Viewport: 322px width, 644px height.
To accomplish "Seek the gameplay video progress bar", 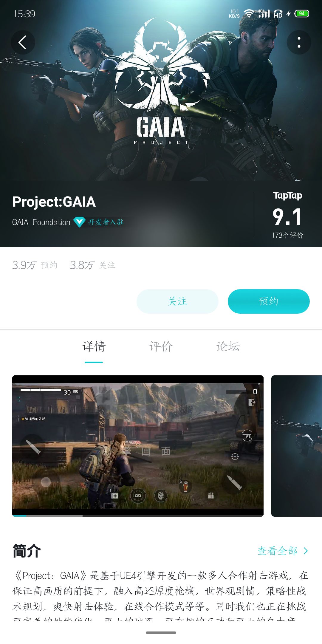I will point(138,515).
